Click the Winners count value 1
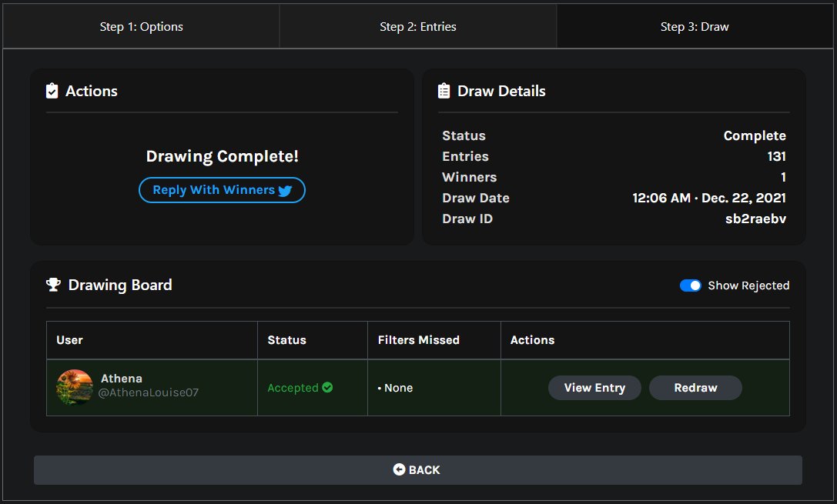This screenshot has width=837, height=504. click(x=783, y=177)
